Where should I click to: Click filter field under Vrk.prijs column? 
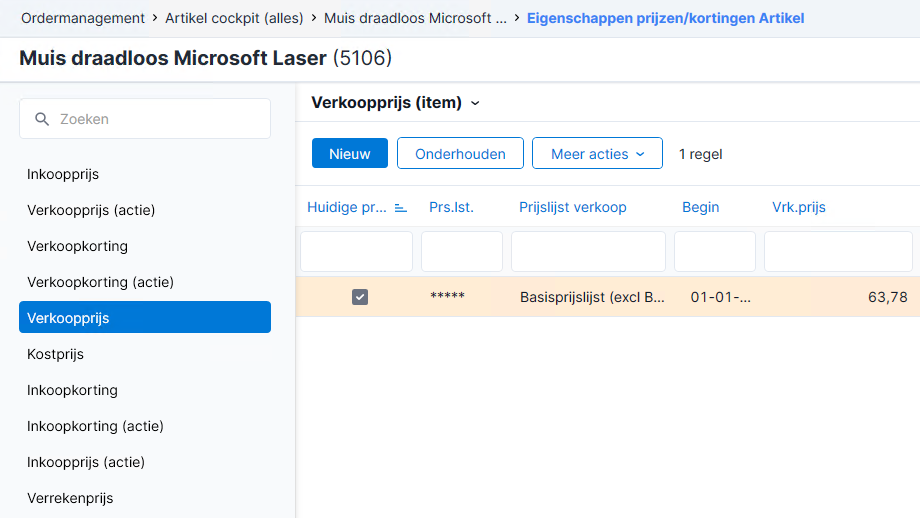pos(838,251)
